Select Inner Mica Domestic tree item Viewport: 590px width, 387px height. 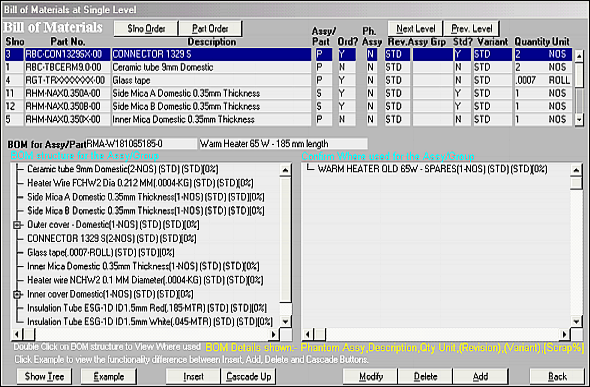click(x=143, y=267)
